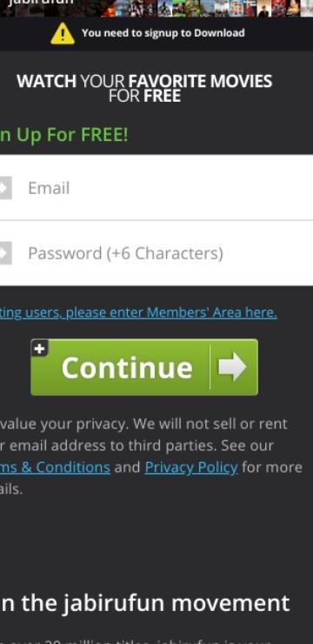The image size is (313, 644).
Task: Click the yellow warning triangle icon
Action: pos(63,33)
